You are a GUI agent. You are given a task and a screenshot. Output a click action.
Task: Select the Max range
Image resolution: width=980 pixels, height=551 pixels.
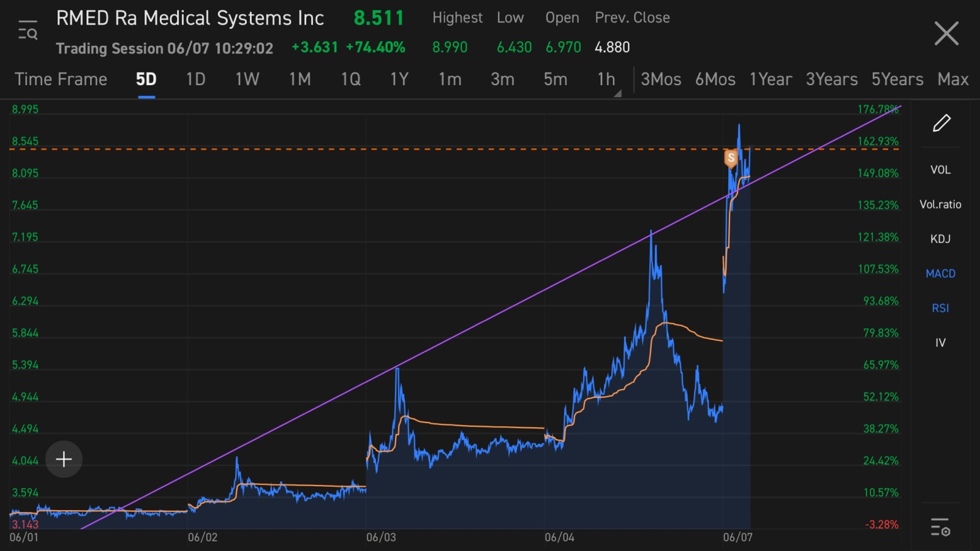[953, 80]
